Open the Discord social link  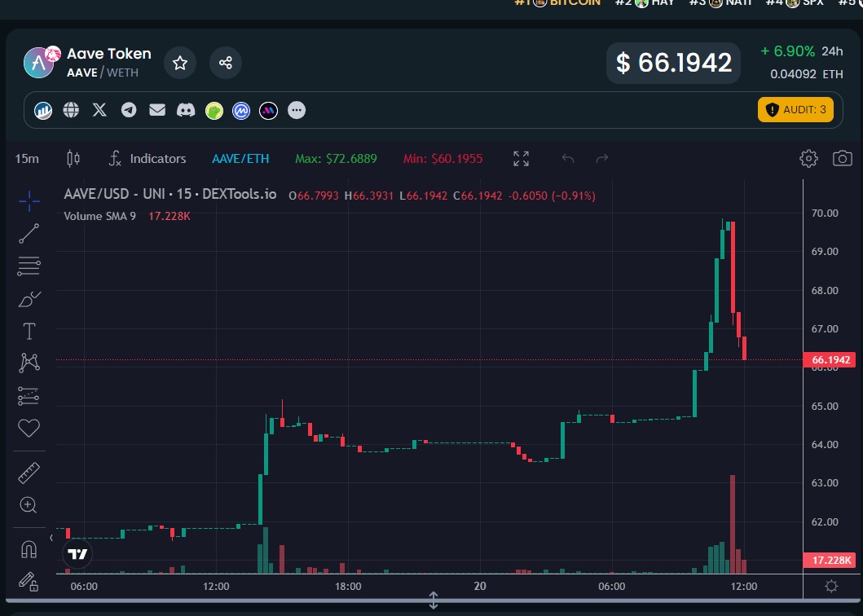[x=186, y=110]
